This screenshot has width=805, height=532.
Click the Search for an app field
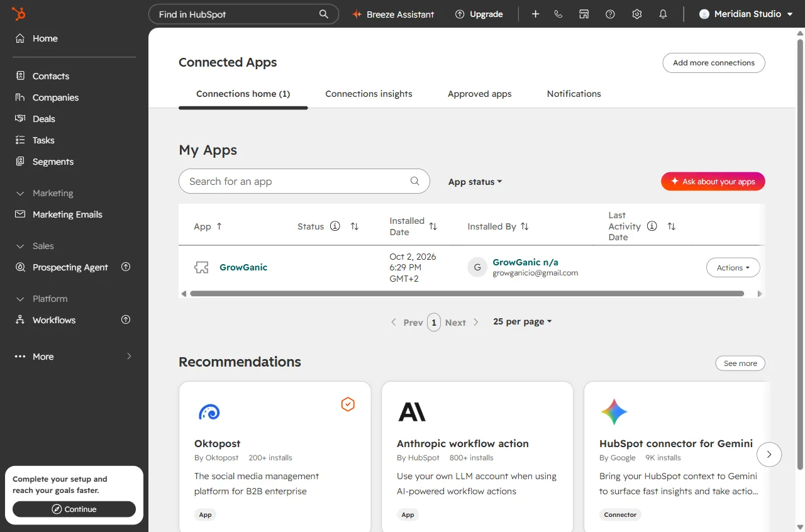(x=304, y=181)
